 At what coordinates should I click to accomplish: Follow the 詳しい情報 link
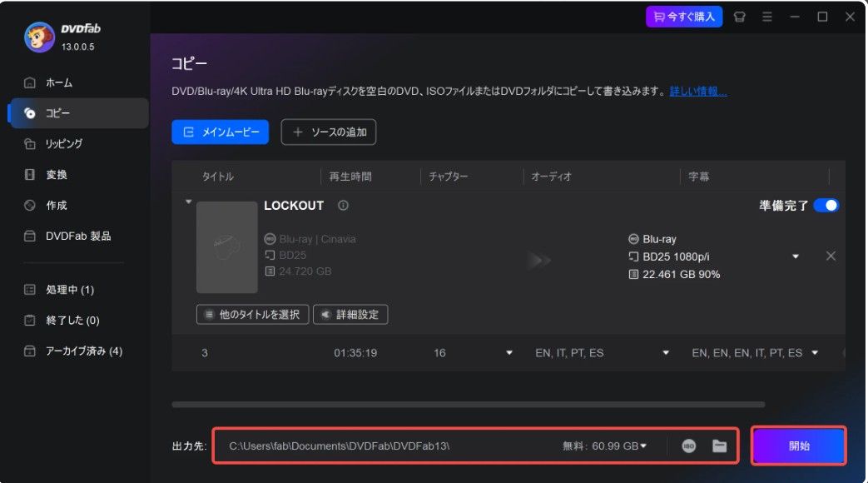pos(698,91)
